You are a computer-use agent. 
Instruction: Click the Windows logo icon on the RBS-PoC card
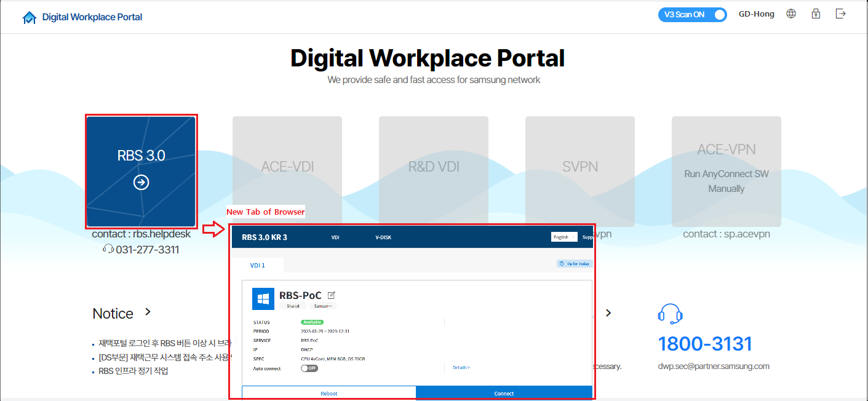[x=262, y=299]
